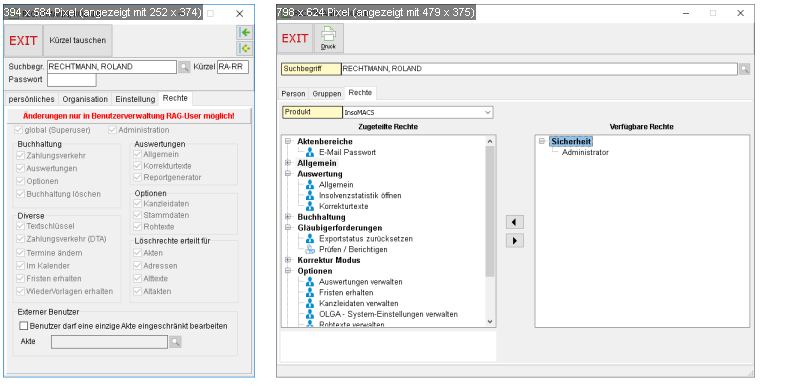Click user icon beside Exportstatus zurücksetzen
The image size is (791, 391).
pos(310,239)
